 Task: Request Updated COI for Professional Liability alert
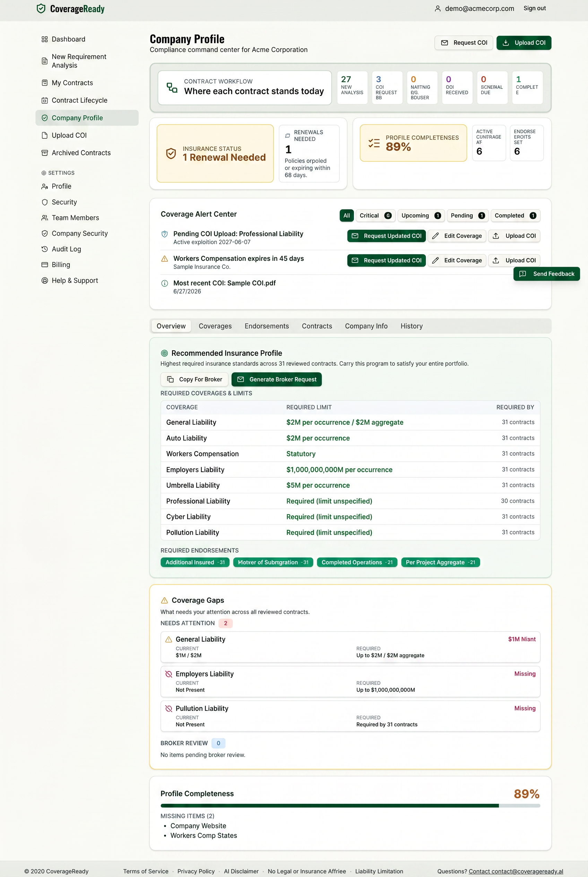click(386, 236)
